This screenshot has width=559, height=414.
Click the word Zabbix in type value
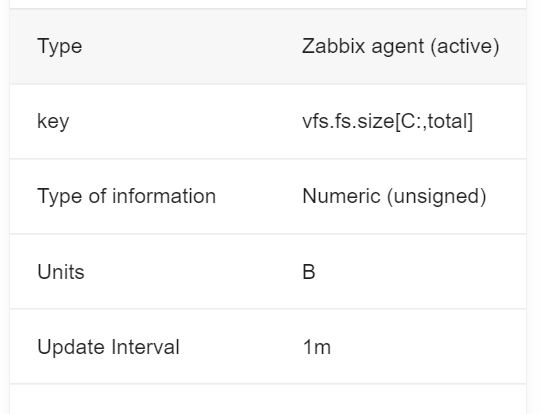pyautogui.click(x=333, y=46)
